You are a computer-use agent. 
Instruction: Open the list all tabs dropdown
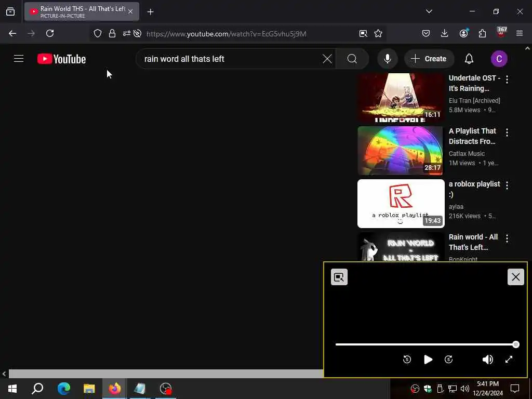point(429,11)
